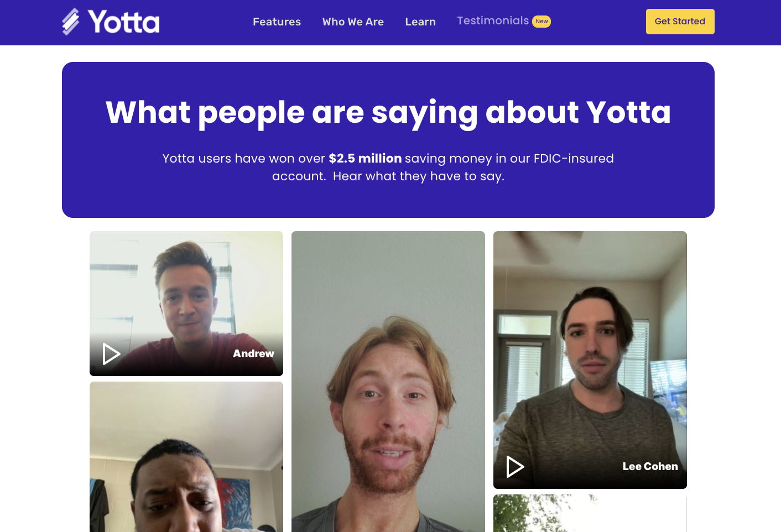The height and width of the screenshot is (532, 781).
Task: Go to Who We Are page
Action: pyautogui.click(x=353, y=22)
